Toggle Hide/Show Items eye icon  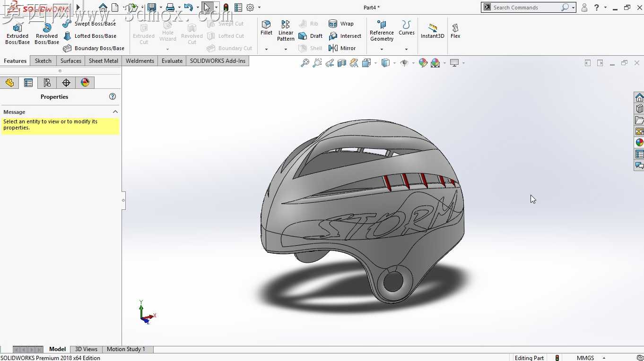coord(404,63)
